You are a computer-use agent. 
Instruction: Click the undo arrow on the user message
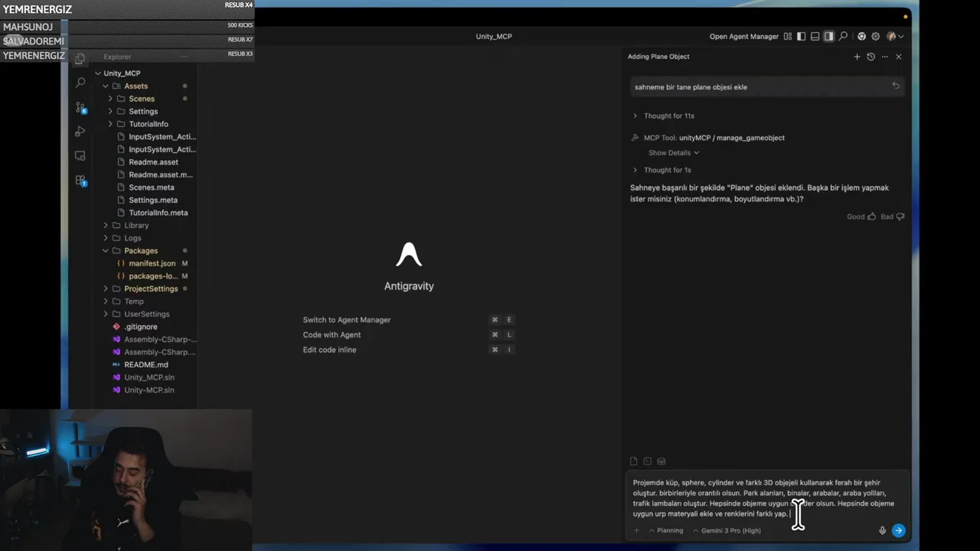[x=896, y=86]
